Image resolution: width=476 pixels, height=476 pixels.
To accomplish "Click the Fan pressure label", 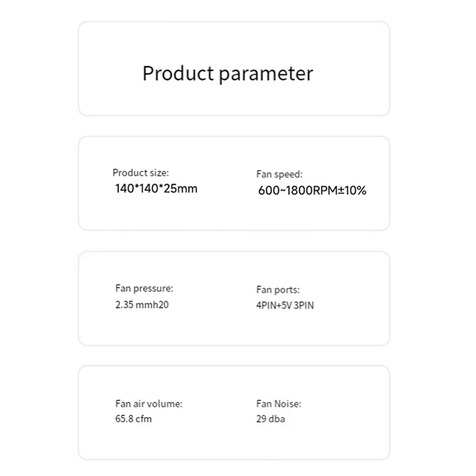I will pos(144,289).
